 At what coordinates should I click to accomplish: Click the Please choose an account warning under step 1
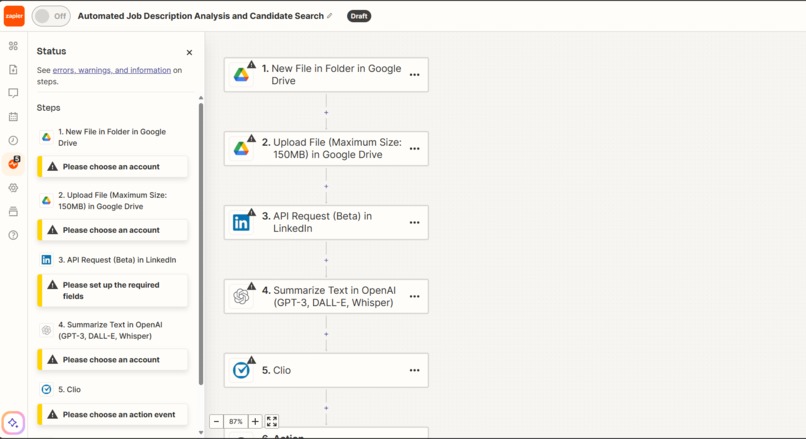point(113,167)
